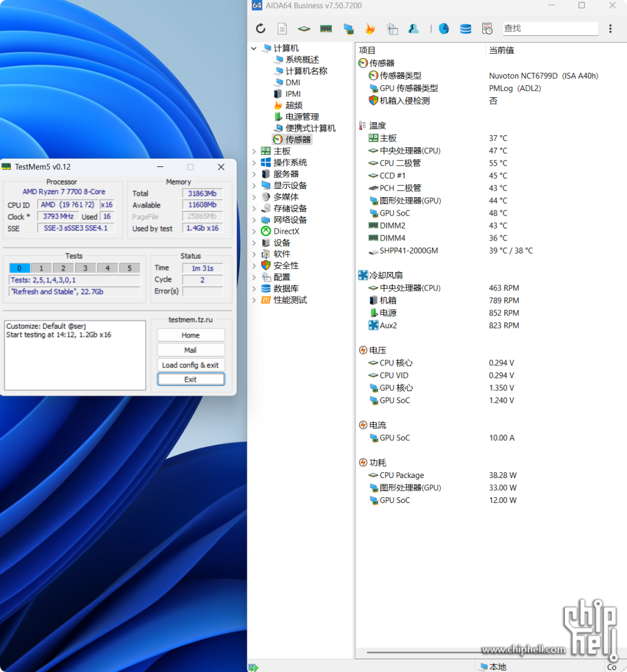Click the CPU chip icon in AIDA64 toolbar
The width and height of the screenshot is (627, 672).
(x=304, y=29)
